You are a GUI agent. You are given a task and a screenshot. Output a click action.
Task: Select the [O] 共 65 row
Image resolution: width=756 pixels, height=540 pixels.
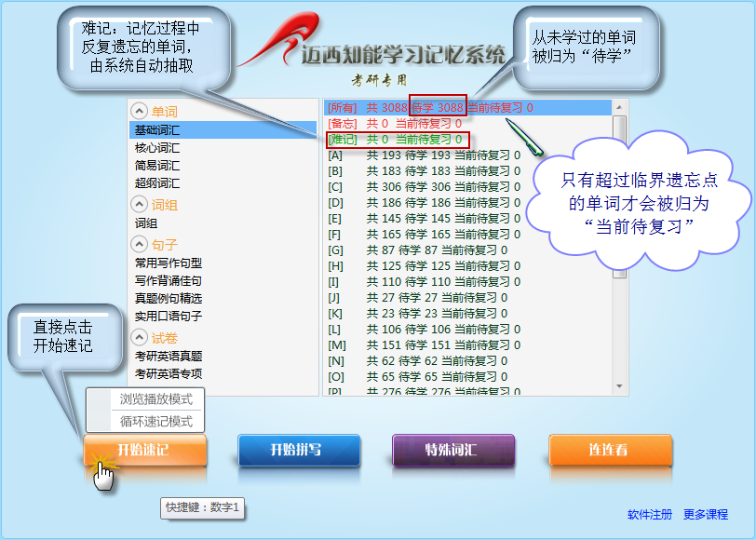[467, 376]
